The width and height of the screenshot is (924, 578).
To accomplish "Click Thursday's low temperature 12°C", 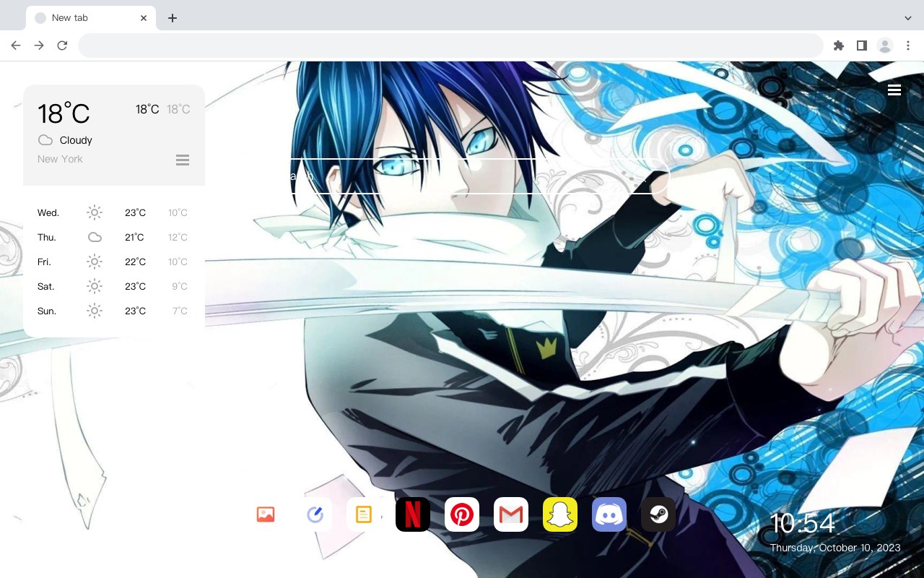I will pyautogui.click(x=178, y=237).
